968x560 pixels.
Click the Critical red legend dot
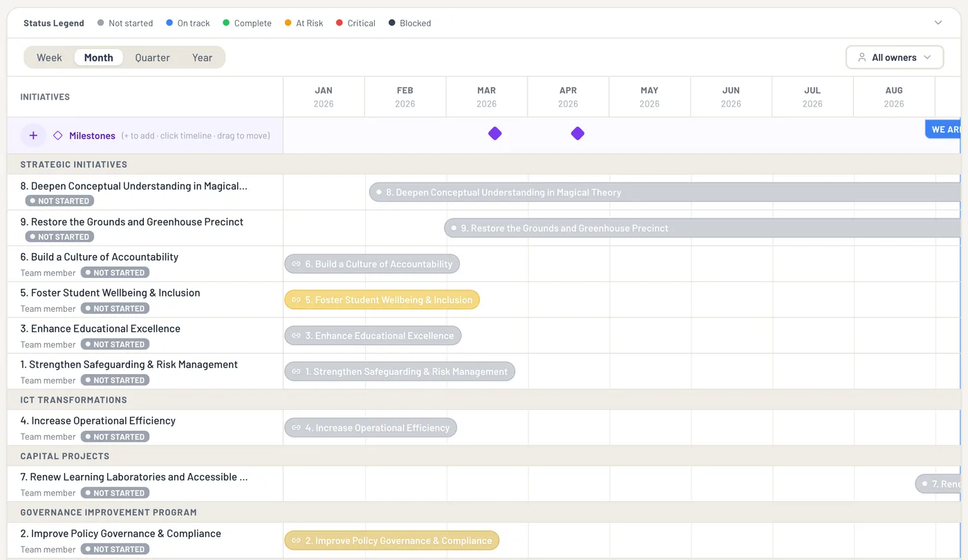339,23
